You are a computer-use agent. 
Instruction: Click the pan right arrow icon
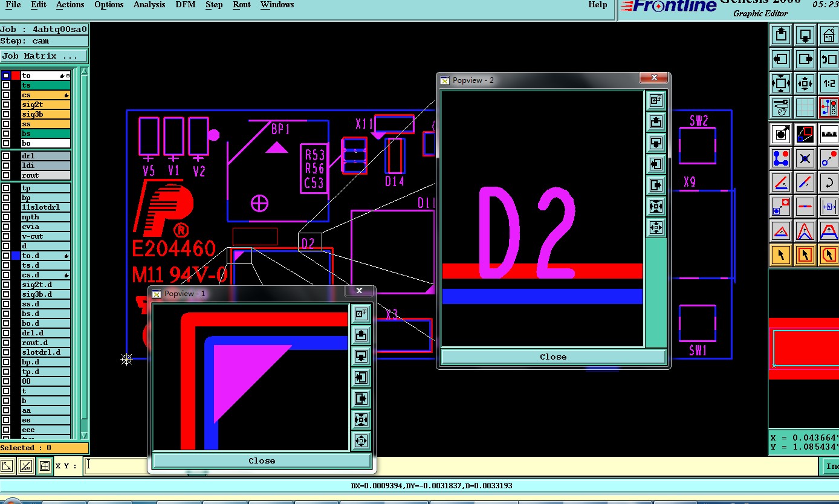click(x=805, y=59)
